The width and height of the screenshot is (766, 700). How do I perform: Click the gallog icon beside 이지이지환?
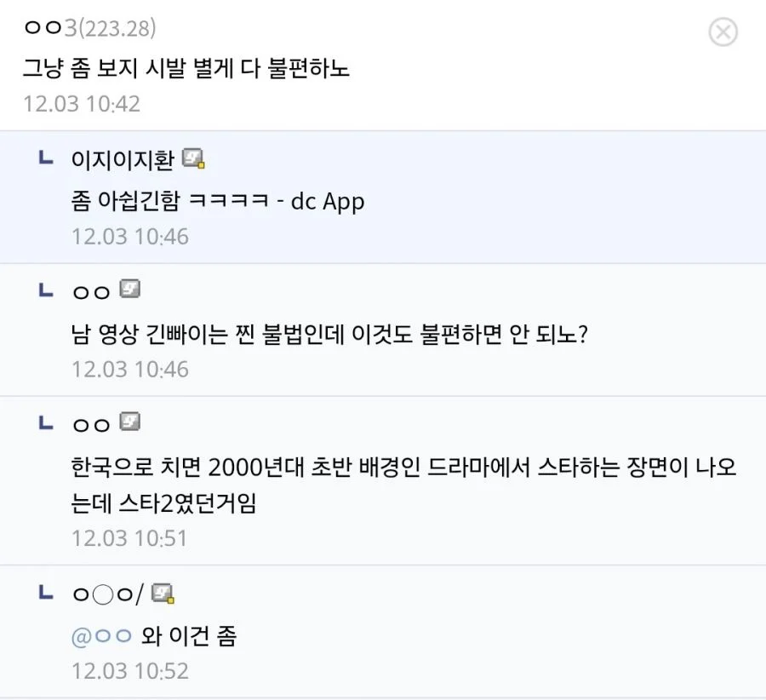(193, 158)
